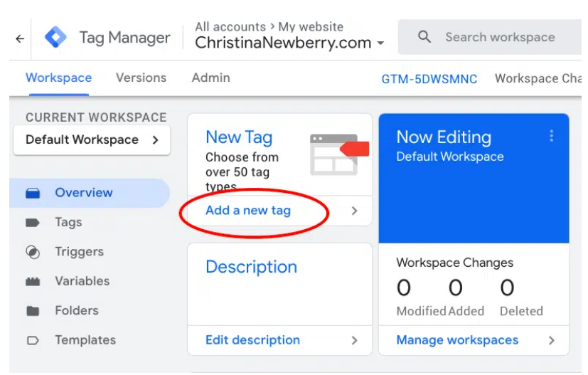Switch to the Versions tab
This screenshot has height=375, width=588.
click(141, 78)
